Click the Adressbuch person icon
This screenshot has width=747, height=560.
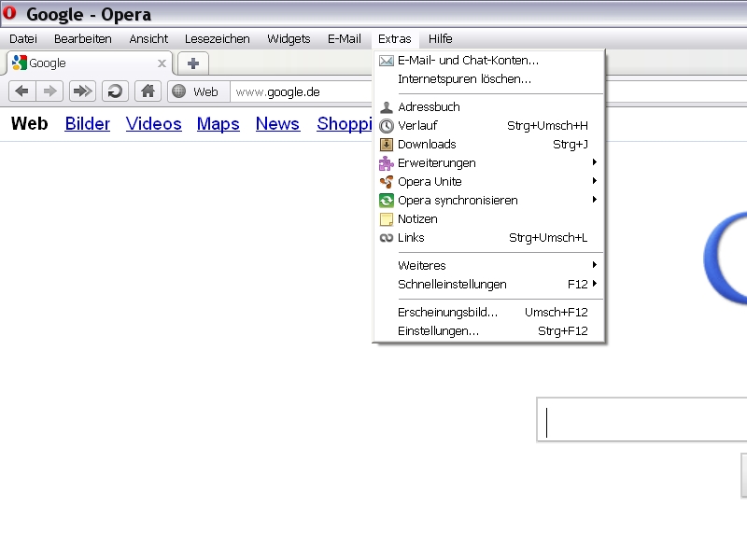387,107
